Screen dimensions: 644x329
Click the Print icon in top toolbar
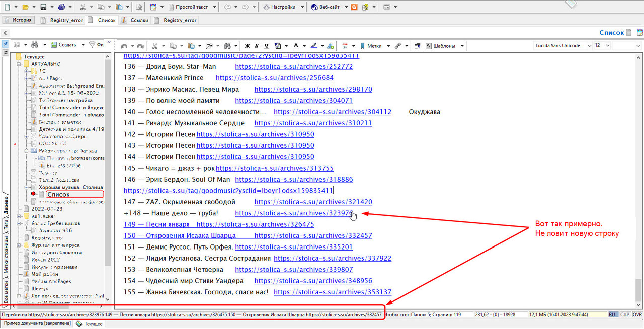click(x=61, y=7)
